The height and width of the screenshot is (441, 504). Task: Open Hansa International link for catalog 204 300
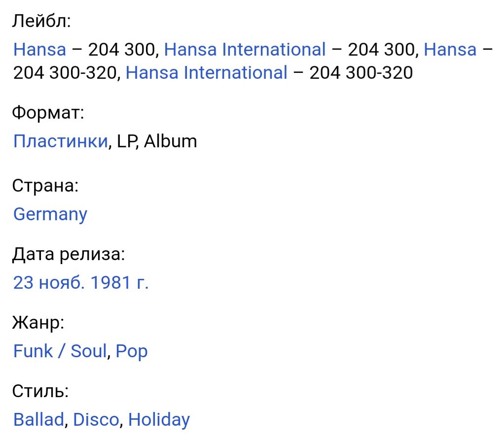(245, 49)
